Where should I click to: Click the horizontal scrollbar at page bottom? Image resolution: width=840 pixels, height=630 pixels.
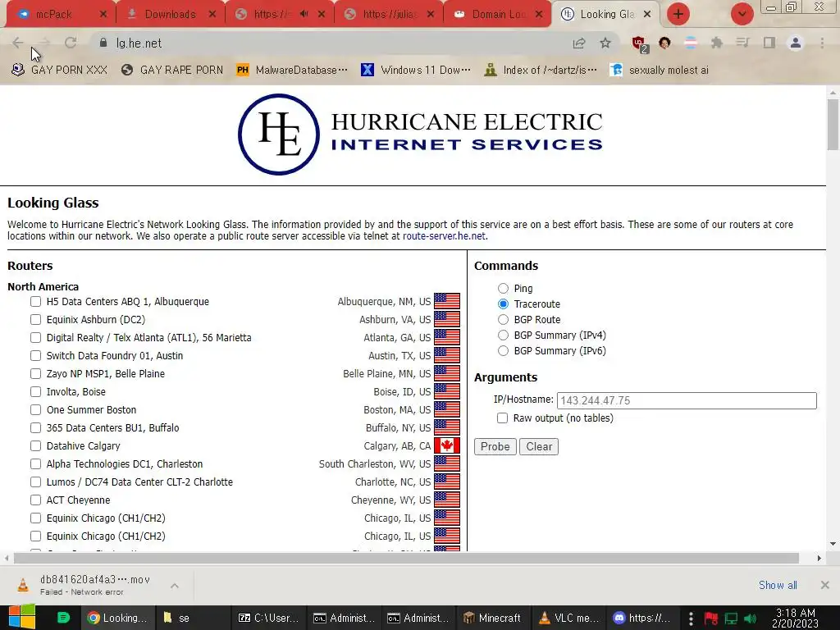(406, 558)
